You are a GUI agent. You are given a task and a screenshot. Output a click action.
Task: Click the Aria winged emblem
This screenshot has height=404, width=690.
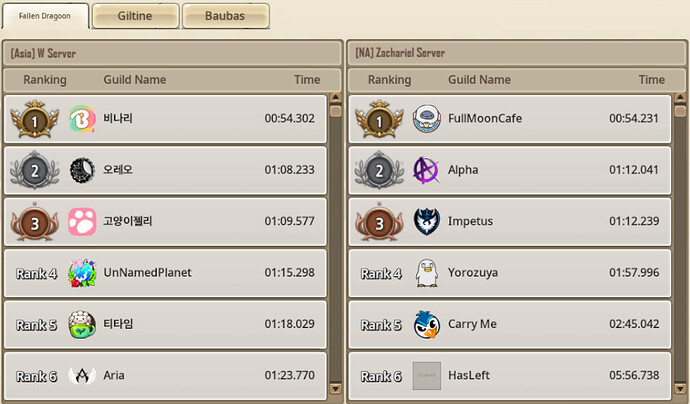82,376
